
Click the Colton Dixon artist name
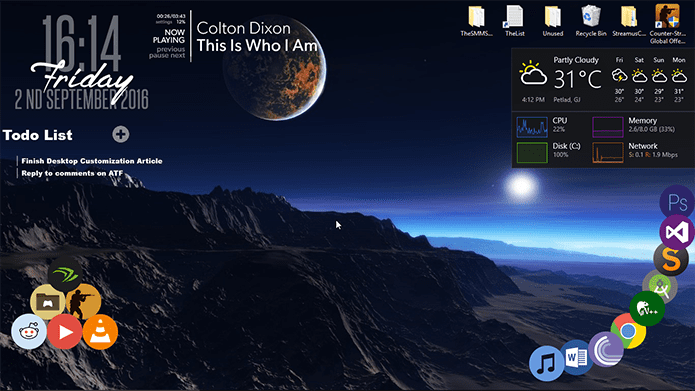point(244,28)
